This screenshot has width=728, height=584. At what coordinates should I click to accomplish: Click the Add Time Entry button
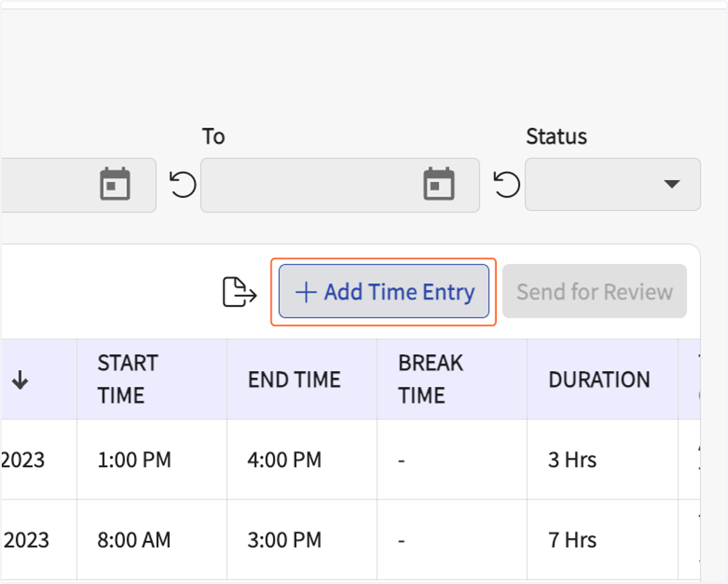(384, 292)
